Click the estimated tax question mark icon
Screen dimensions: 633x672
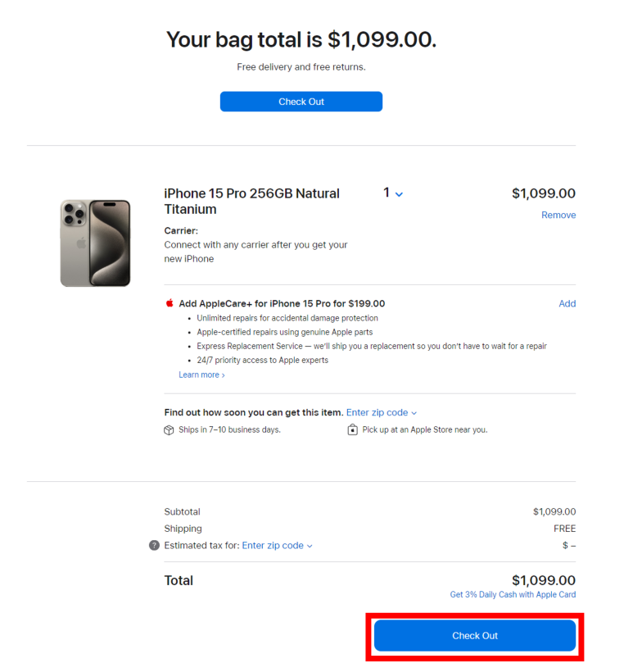(x=154, y=545)
